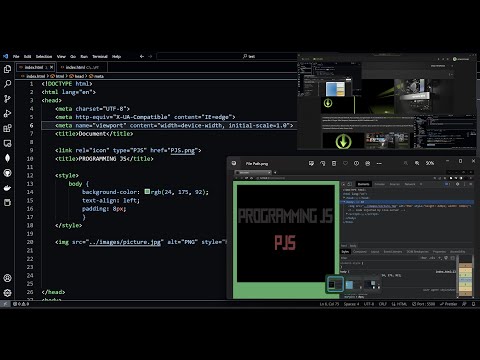Open the Docker whale icon in the activity bar

coord(7,188)
